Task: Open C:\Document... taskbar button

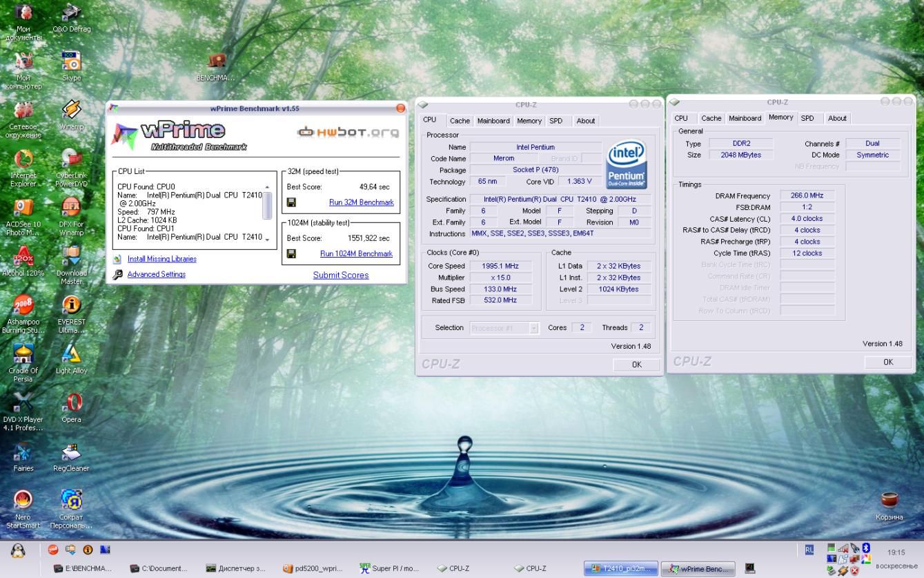Action: coord(159,568)
